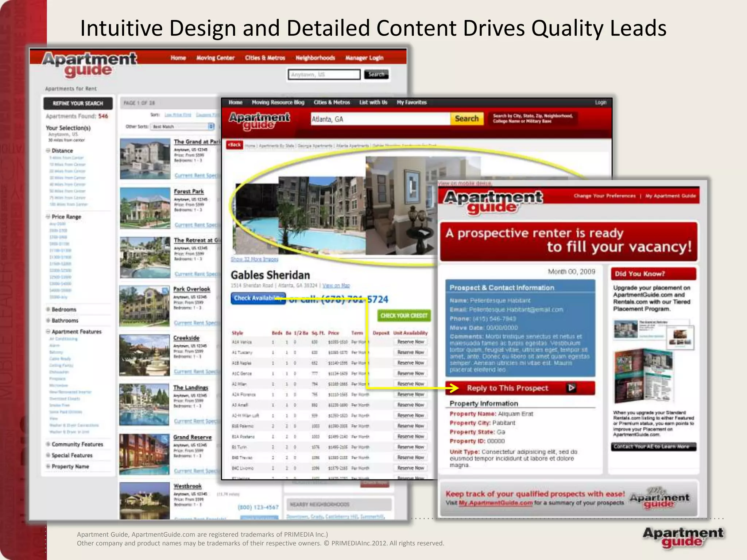Click the green CHECK YOUR CREDIT button
Image resolution: width=747 pixels, height=560 pixels.
tap(404, 315)
